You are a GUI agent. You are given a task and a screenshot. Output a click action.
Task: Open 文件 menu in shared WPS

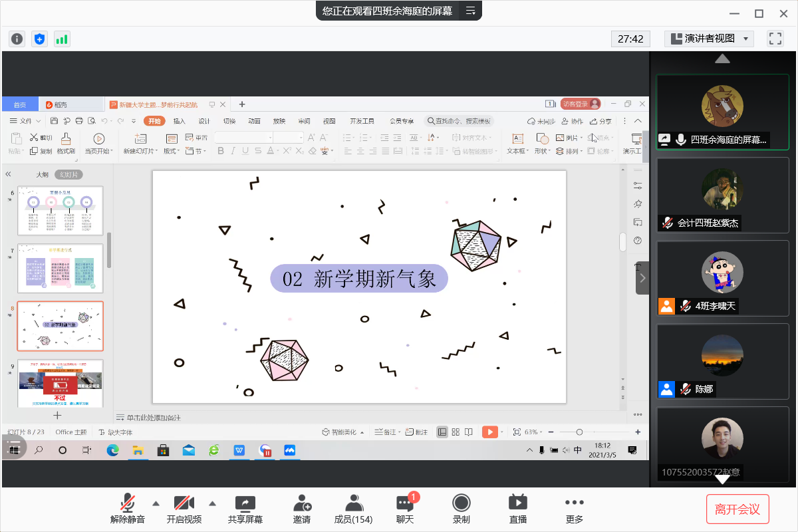click(x=25, y=121)
